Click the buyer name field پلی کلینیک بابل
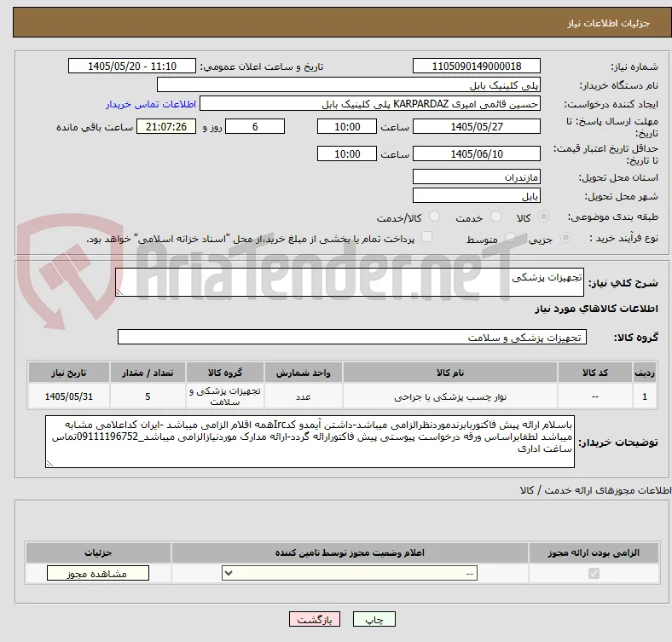 click(x=349, y=85)
